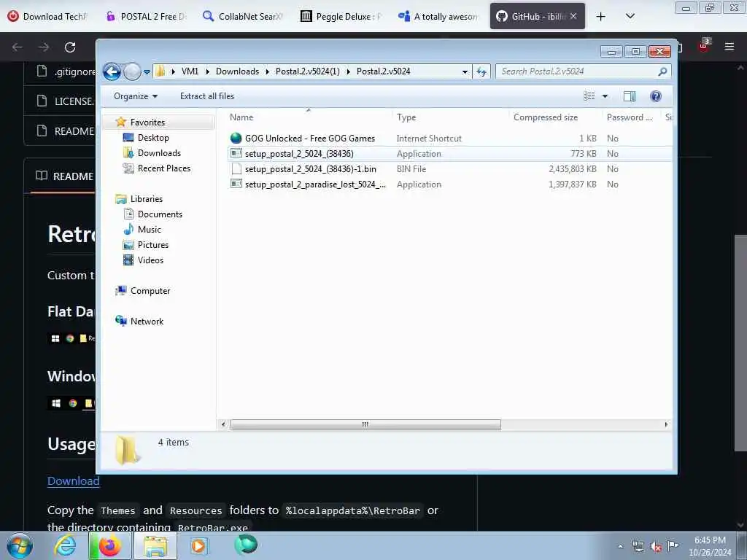
Task: Click the Explorer back navigation arrow
Action: 112,72
